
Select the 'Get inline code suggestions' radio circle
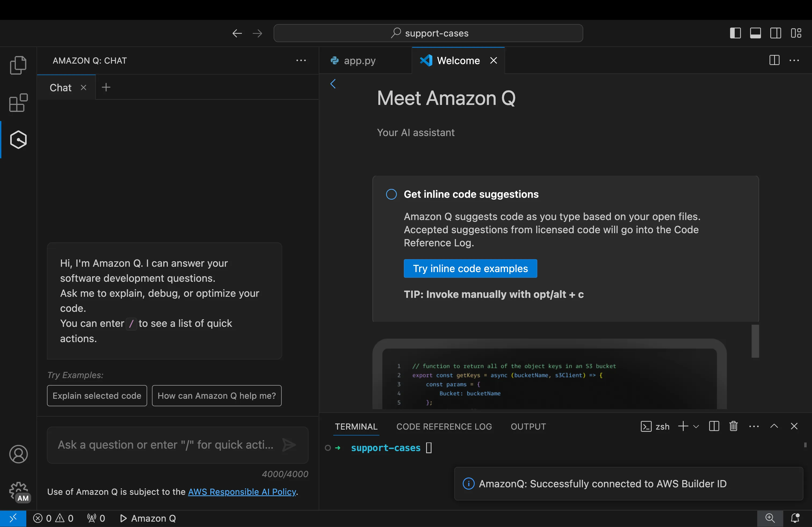[391, 194]
